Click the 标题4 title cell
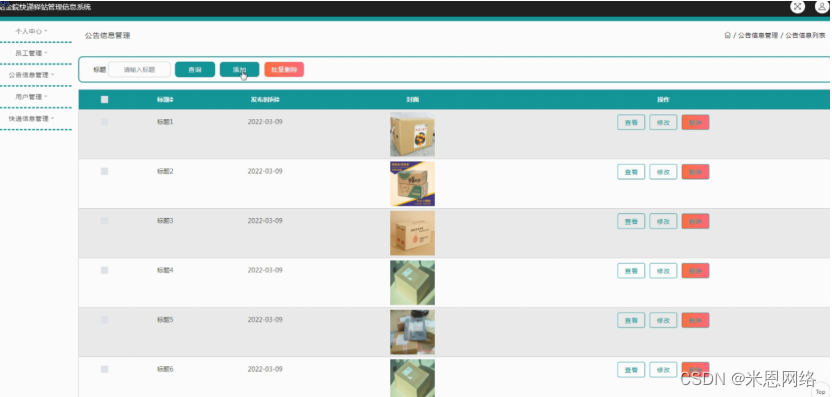 pyautogui.click(x=165, y=270)
